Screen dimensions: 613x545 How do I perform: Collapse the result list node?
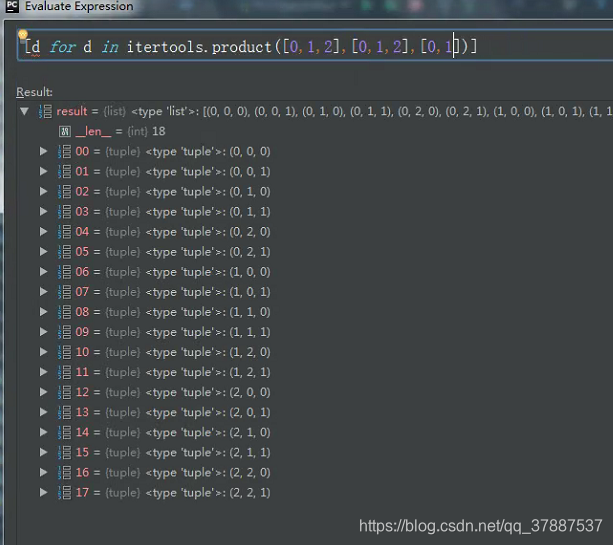coord(24,111)
